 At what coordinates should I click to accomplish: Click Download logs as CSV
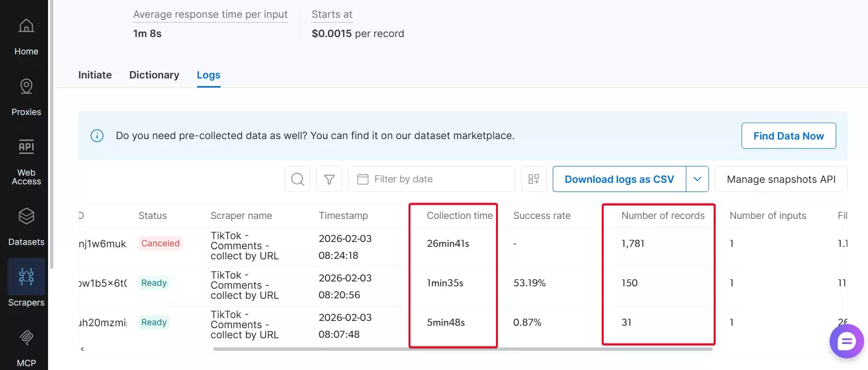pos(619,179)
